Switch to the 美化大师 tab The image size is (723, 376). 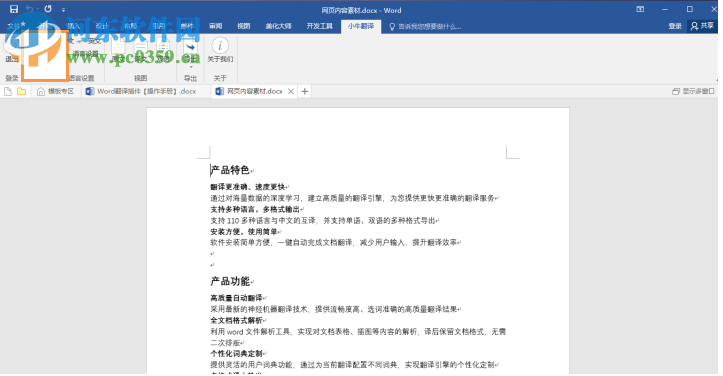(x=279, y=26)
